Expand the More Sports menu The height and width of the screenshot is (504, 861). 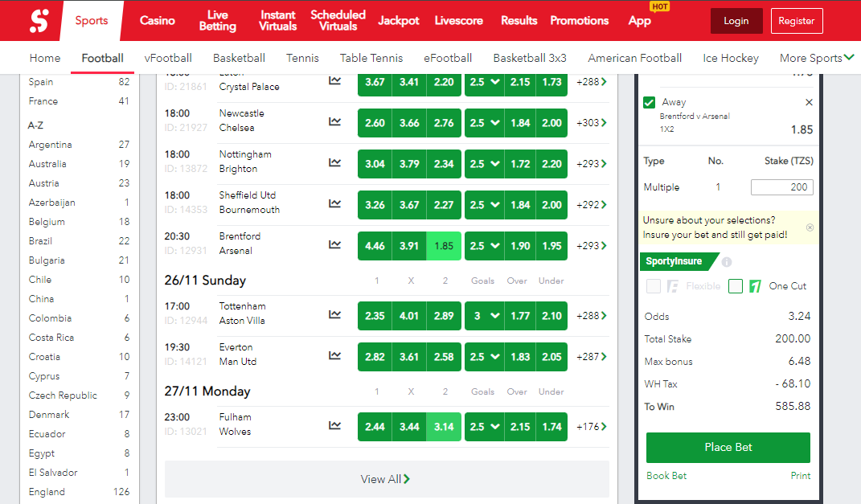tap(817, 58)
